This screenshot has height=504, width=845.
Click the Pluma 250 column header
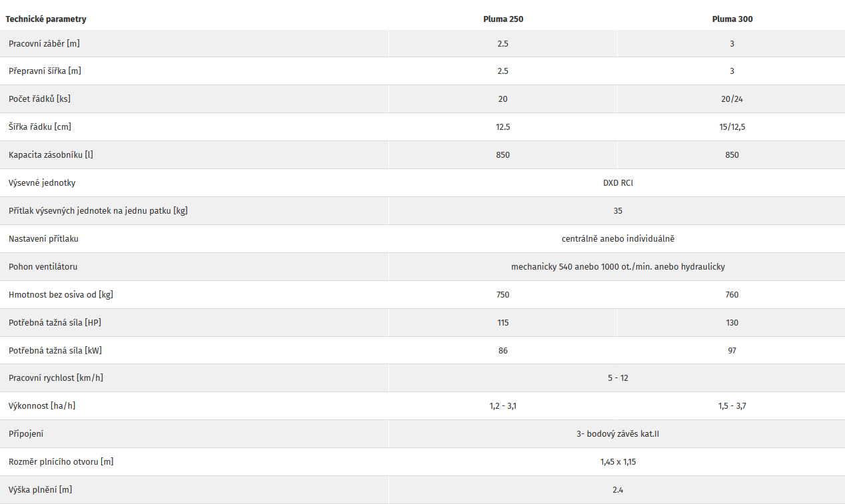tap(503, 19)
